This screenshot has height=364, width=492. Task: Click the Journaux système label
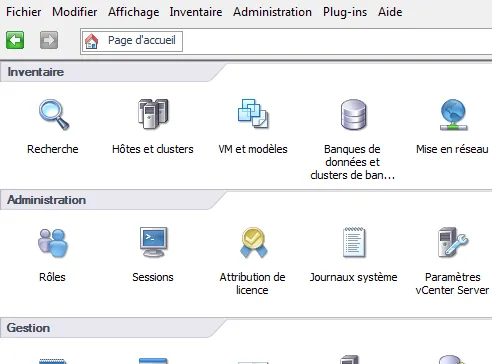tap(353, 277)
